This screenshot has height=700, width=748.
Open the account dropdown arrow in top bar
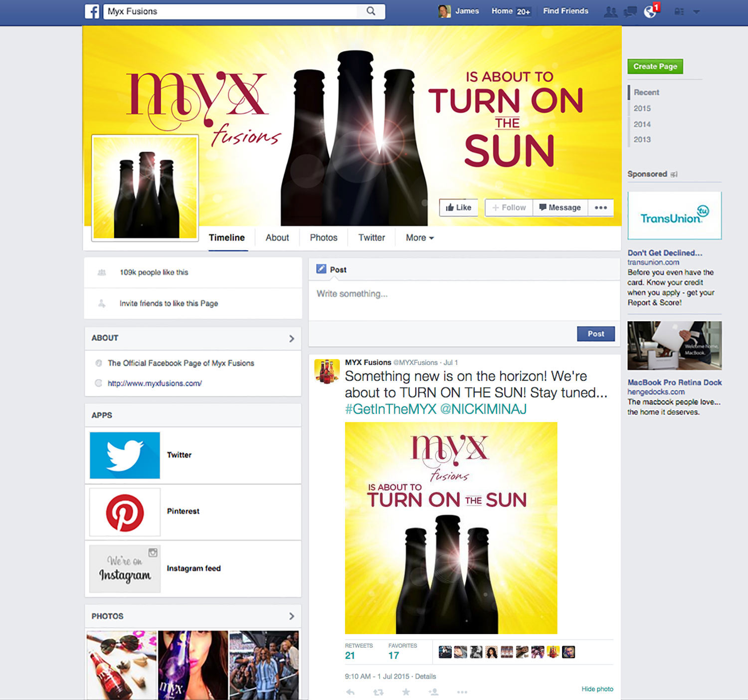[697, 11]
